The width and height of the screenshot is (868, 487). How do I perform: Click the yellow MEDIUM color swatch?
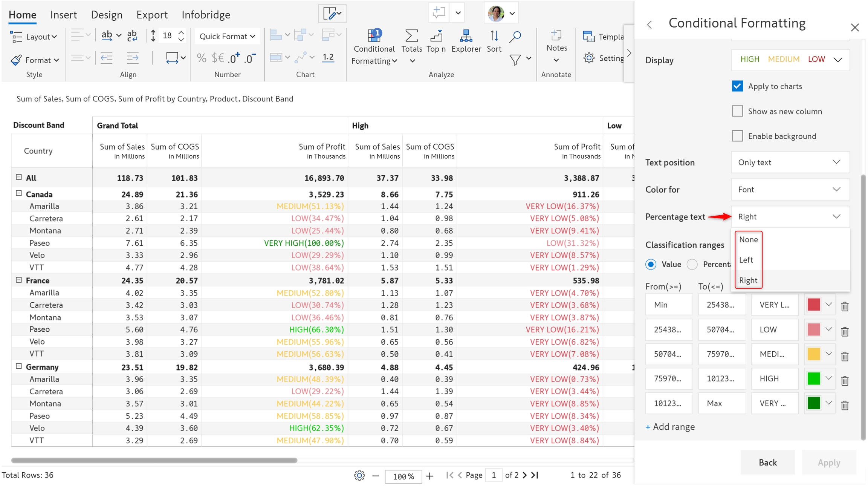point(813,354)
